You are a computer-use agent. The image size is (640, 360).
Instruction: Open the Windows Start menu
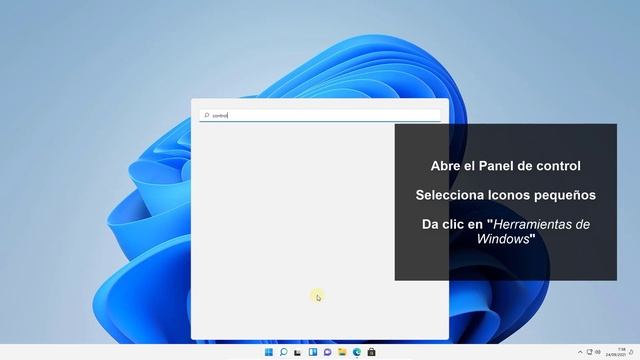pyautogui.click(x=269, y=352)
